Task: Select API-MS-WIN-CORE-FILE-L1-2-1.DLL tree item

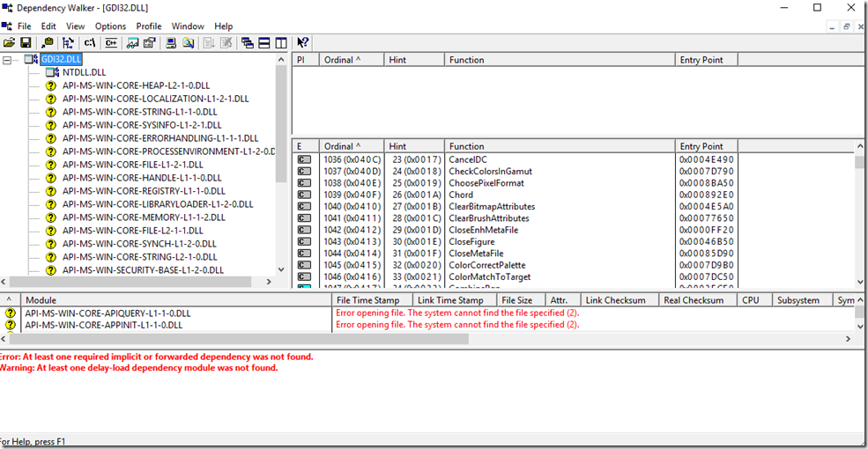Action: point(133,165)
